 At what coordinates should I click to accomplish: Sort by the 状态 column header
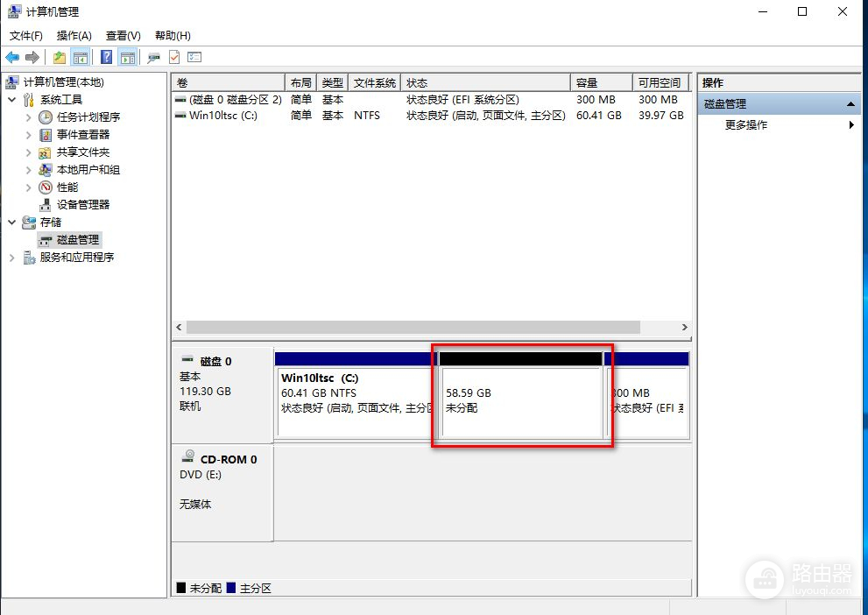click(485, 83)
